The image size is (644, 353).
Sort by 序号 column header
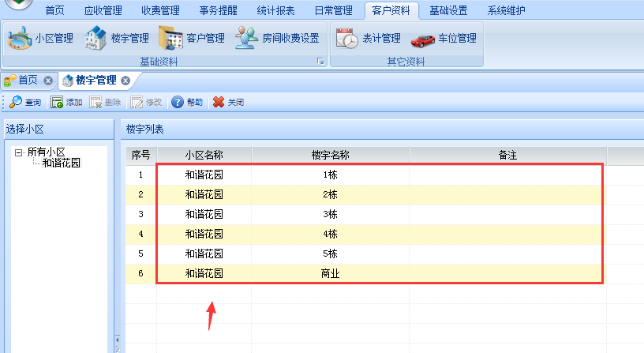pos(140,155)
